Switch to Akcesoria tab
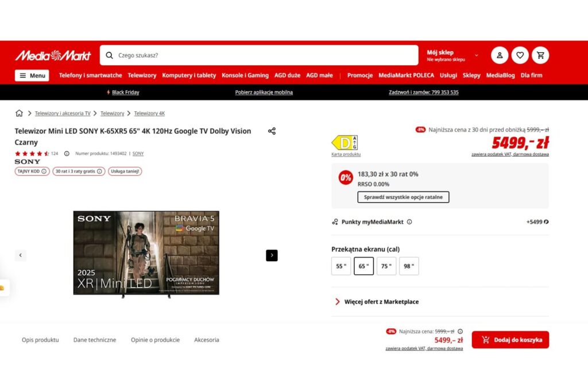Image resolution: width=588 pixels, height=392 pixels. tap(207, 340)
